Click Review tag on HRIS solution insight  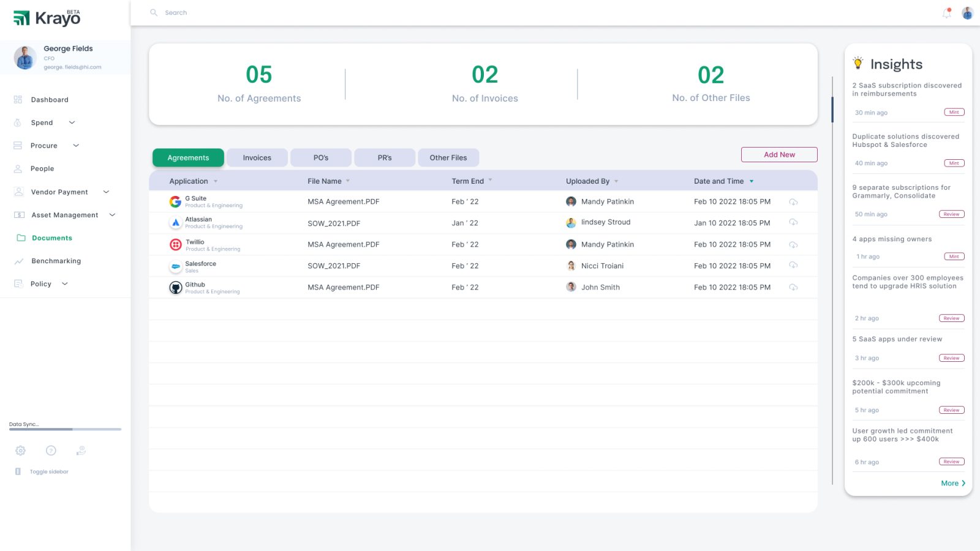(952, 318)
